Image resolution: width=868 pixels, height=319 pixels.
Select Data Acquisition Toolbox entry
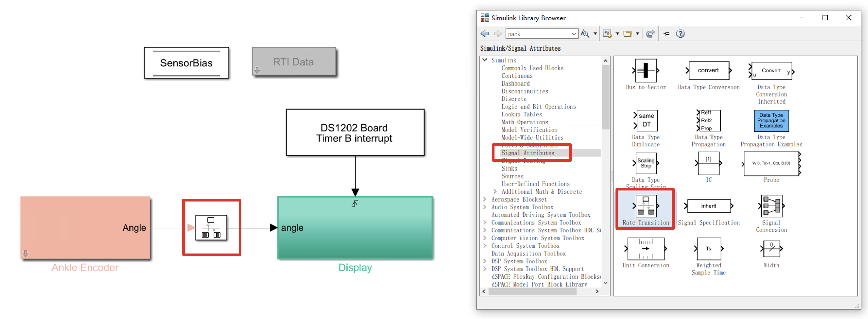tap(528, 253)
